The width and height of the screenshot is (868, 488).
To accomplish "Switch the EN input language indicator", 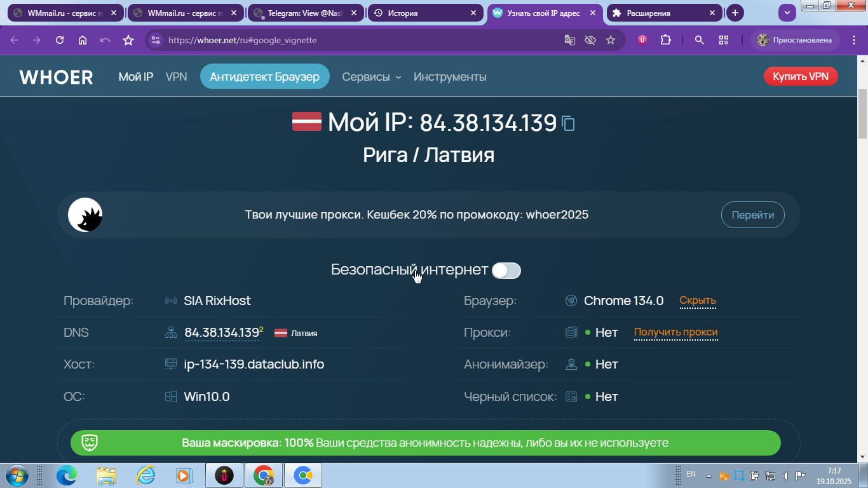I will (x=691, y=474).
